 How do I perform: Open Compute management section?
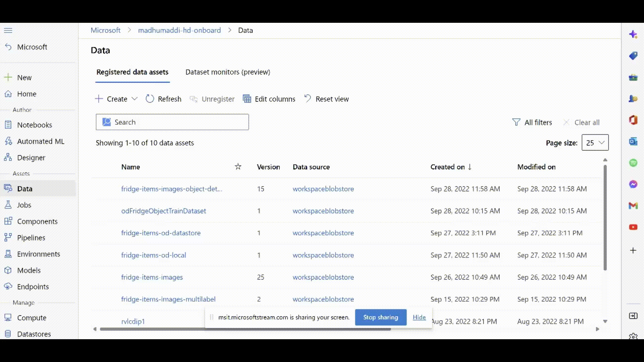32,317
